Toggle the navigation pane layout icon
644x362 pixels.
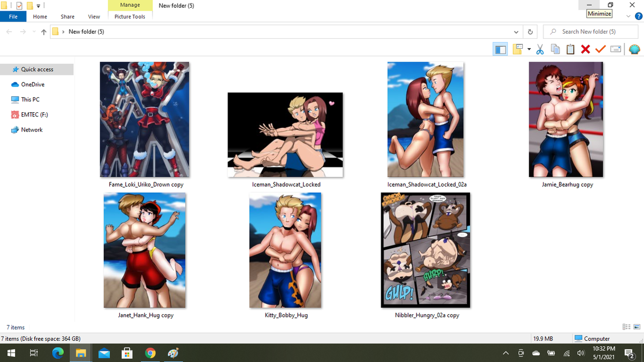[x=500, y=49]
